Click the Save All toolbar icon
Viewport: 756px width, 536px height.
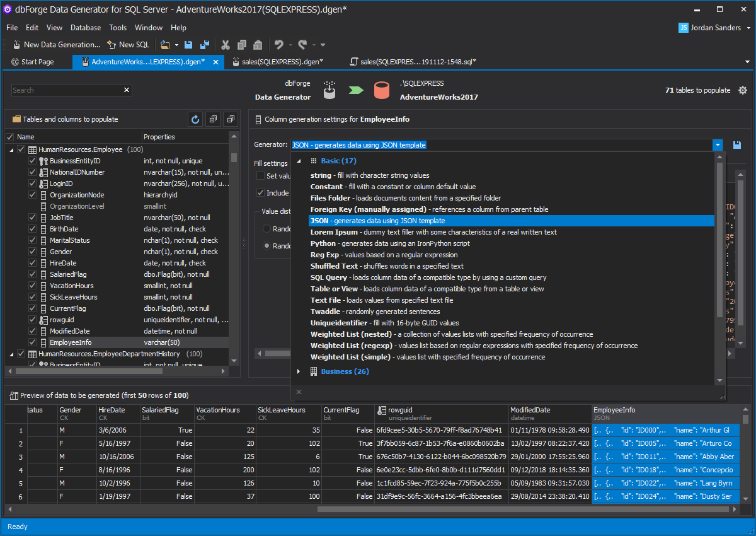(x=205, y=45)
